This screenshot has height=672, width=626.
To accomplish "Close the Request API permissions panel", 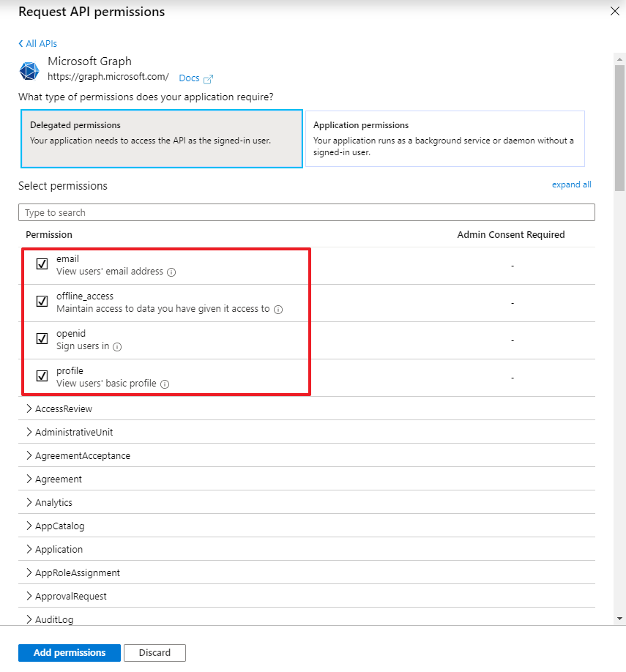I will point(614,11).
